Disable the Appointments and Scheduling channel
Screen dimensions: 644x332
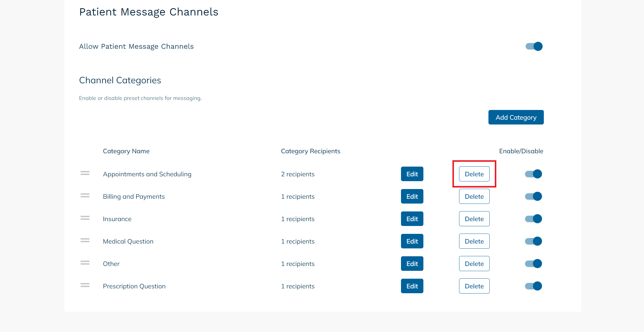coord(534,174)
